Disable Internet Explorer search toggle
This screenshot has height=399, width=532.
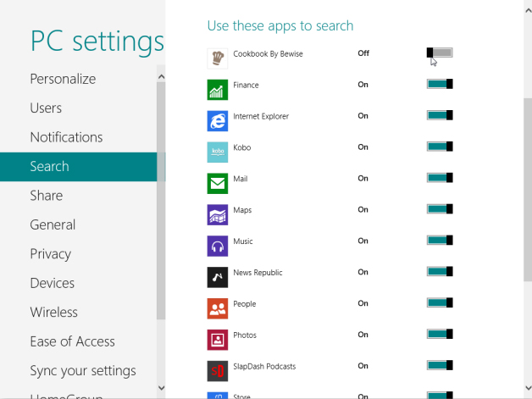[440, 115]
